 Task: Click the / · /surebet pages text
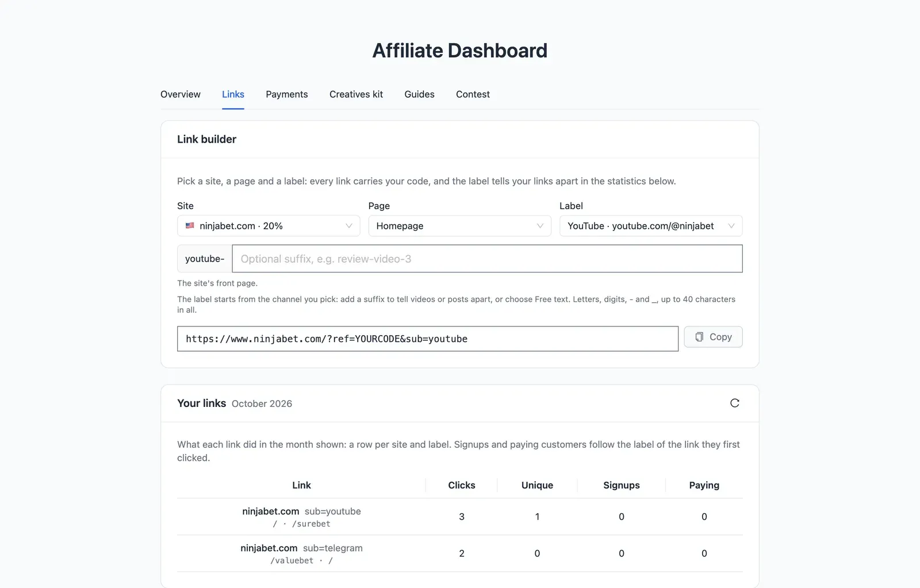(x=301, y=524)
